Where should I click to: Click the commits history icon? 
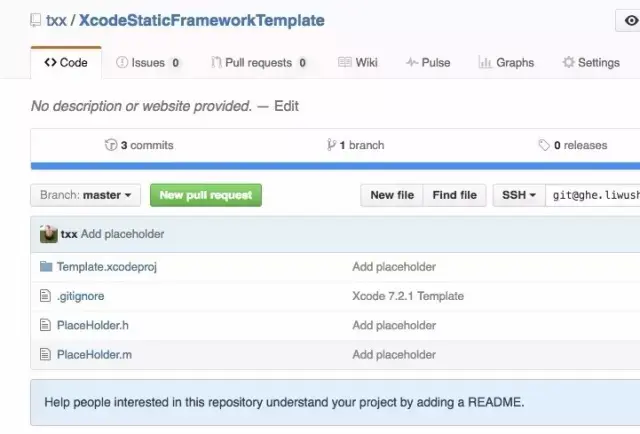[x=110, y=145]
